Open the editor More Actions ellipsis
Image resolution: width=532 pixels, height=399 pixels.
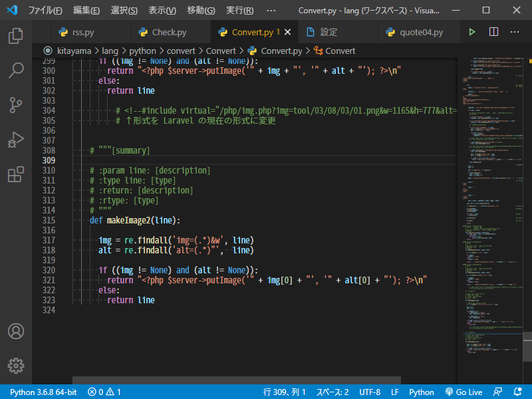coord(515,32)
